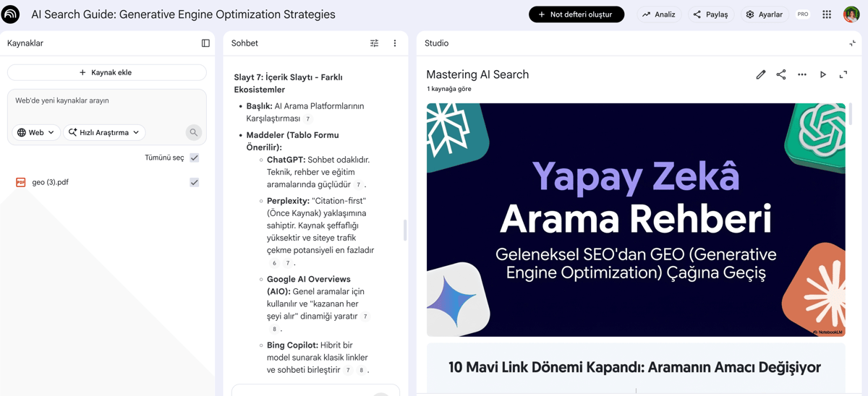Share the Mastering AI Search presentation
Image resolution: width=868 pixels, height=396 pixels.
click(x=781, y=74)
